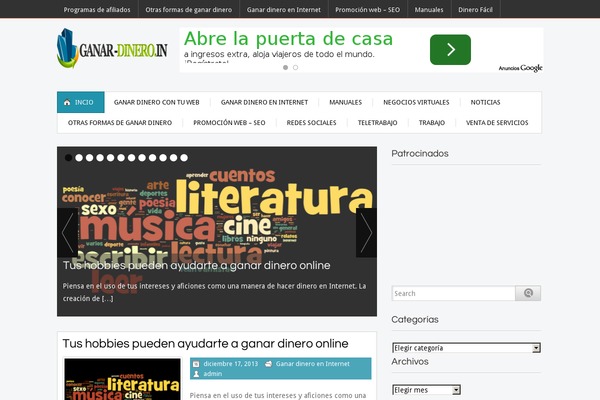The height and width of the screenshot is (400, 600).
Task: Click the Ganar-Dinero.in site logo
Action: [112, 49]
